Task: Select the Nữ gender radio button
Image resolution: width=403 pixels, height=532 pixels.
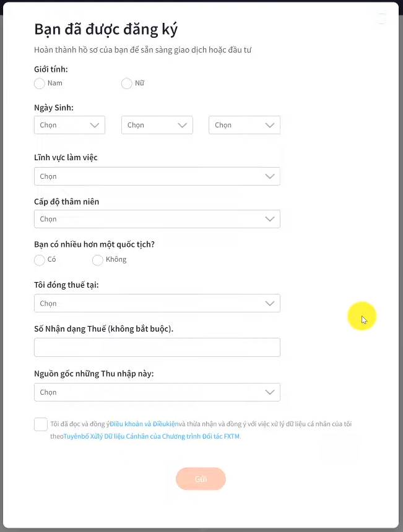Action: [x=127, y=84]
